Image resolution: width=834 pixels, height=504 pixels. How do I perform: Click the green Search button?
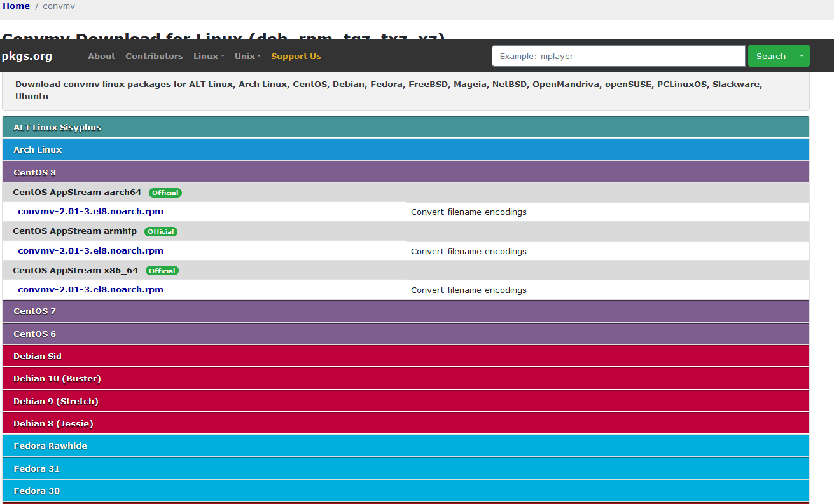pos(771,56)
